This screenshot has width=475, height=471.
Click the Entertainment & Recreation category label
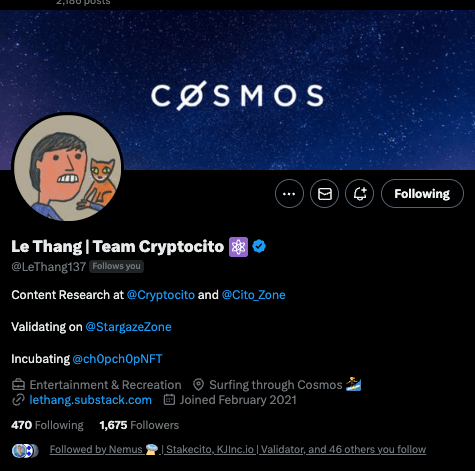coord(105,385)
